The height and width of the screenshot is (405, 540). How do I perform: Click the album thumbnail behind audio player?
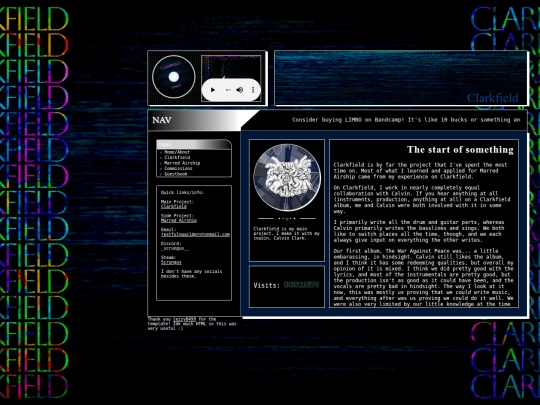[x=231, y=67]
